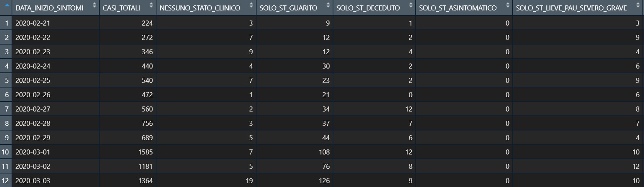Screen dimensions: 644x187
Task: Click the date cell 2020-03-01
Action: pyautogui.click(x=33, y=152)
